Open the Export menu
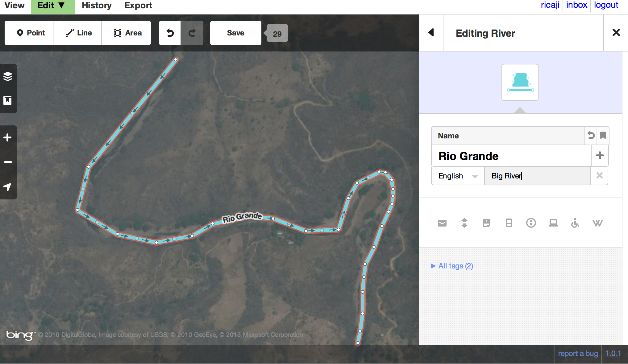 pos(138,5)
